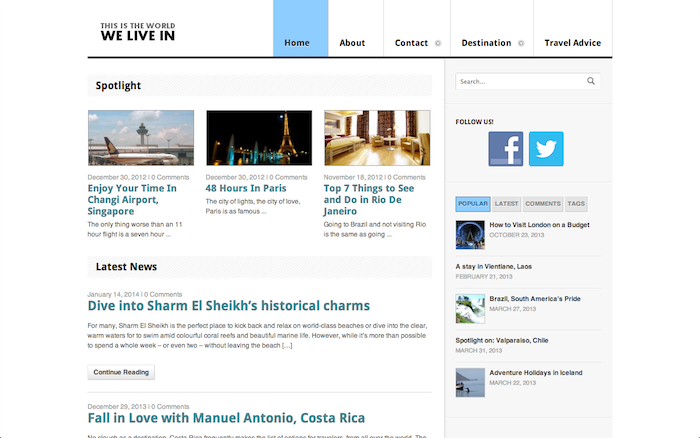700x438 pixels.
Task: Open Spotlight on: Valparaiso, Chile
Action: 502,340
